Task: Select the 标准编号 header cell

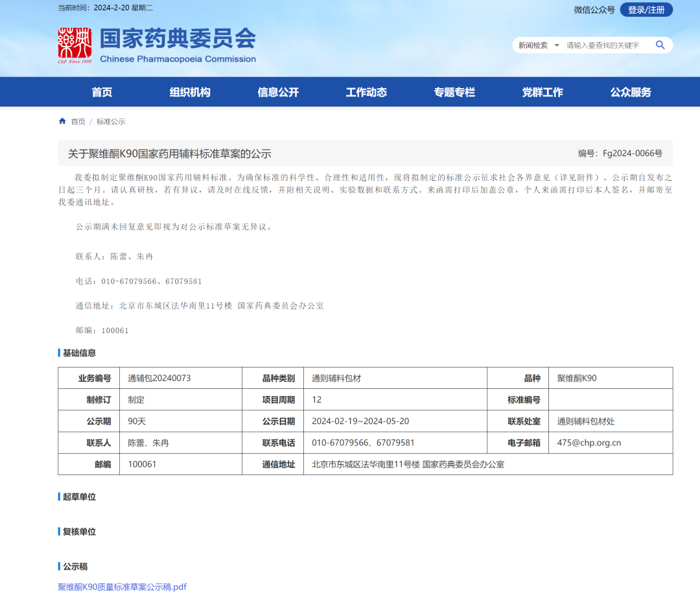Action: pos(518,400)
